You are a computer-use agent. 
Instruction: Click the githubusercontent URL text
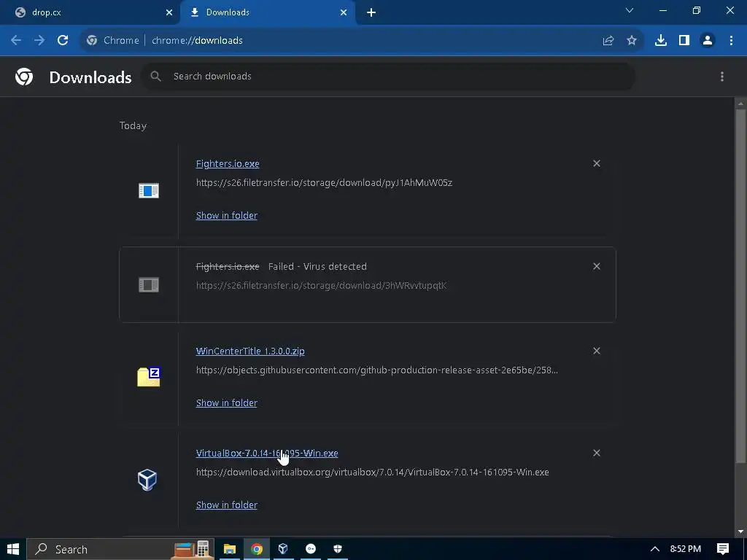coord(377,370)
